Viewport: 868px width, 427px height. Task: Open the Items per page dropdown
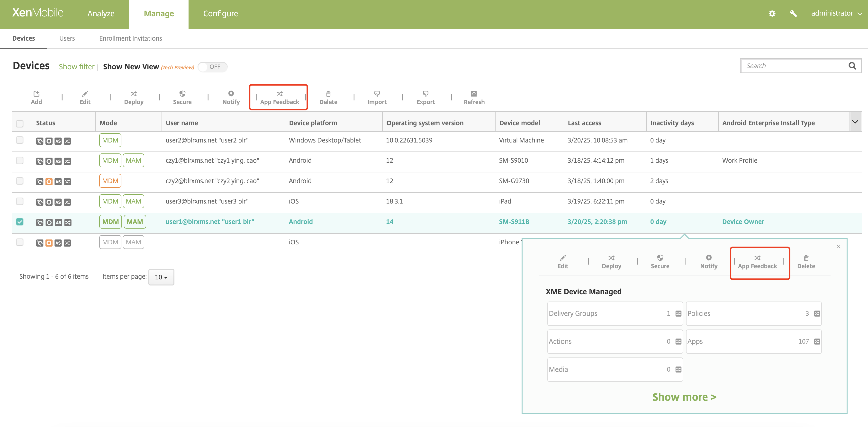tap(161, 277)
